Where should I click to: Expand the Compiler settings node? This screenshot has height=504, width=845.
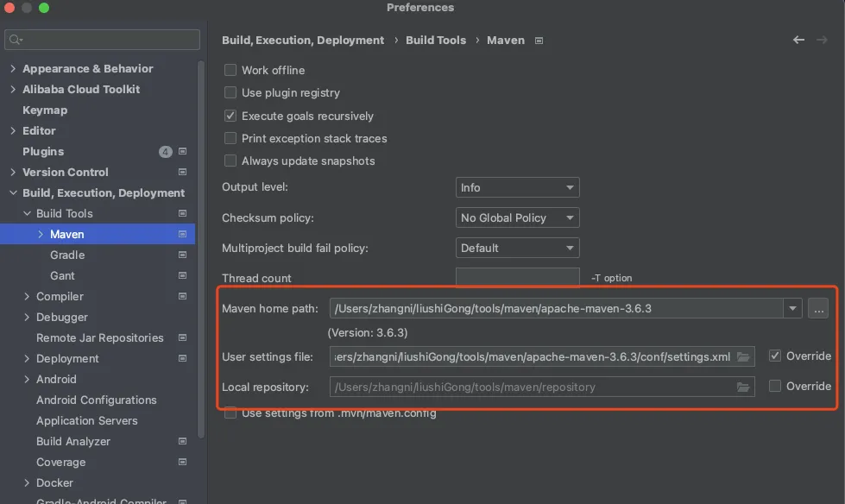click(x=28, y=296)
